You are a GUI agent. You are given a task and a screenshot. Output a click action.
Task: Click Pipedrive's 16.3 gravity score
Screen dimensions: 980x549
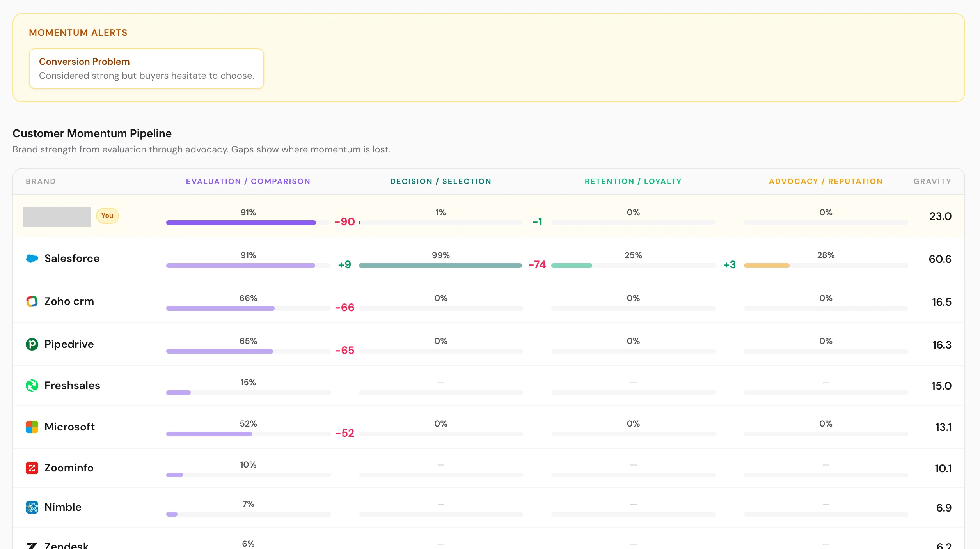(x=942, y=345)
